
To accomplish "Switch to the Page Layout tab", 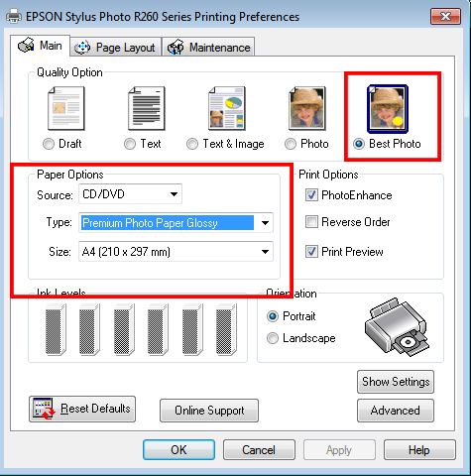I will tap(116, 48).
